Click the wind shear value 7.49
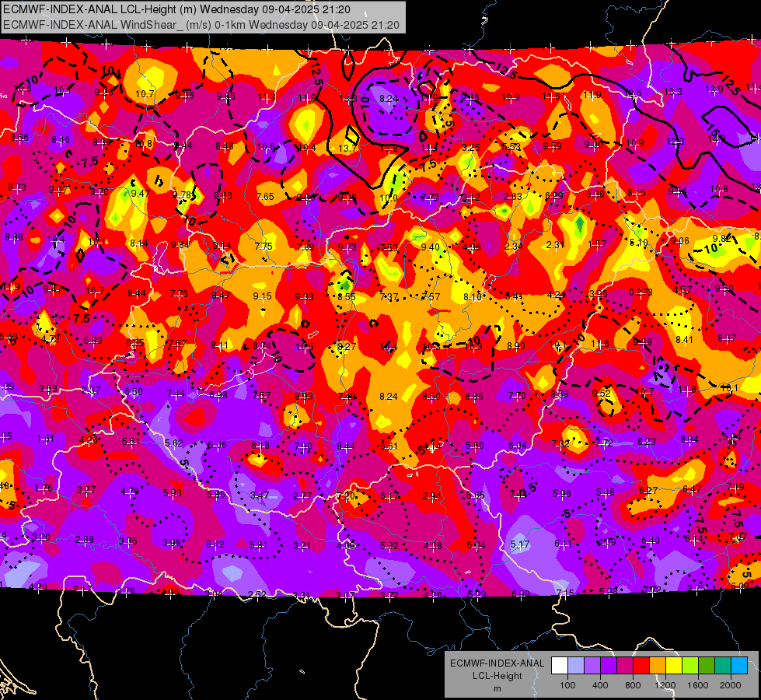The image size is (761, 700). (x=347, y=397)
